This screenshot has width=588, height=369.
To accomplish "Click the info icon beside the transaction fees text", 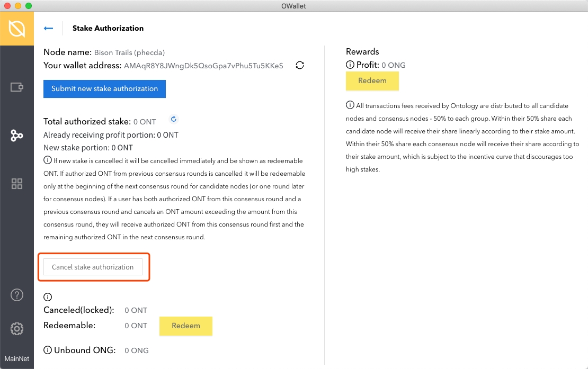I will click(x=350, y=105).
